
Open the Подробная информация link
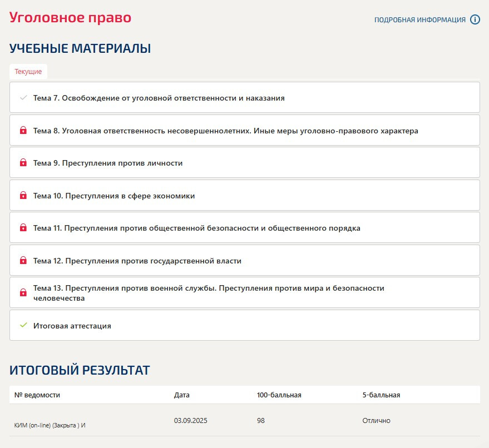pos(419,20)
